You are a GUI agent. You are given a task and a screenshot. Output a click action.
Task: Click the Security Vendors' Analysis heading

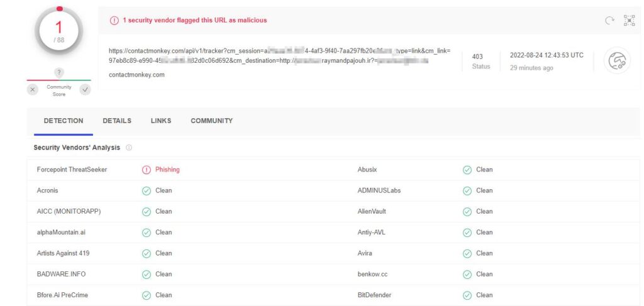click(x=77, y=148)
